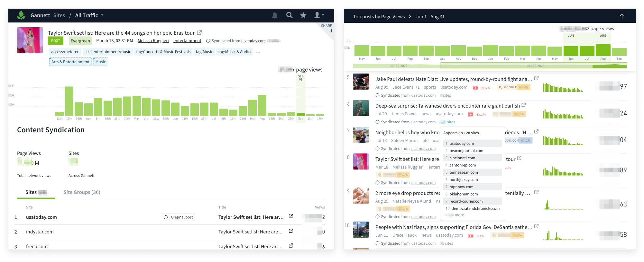
Task: Expand more tags ellipsis
Action: click(x=258, y=52)
